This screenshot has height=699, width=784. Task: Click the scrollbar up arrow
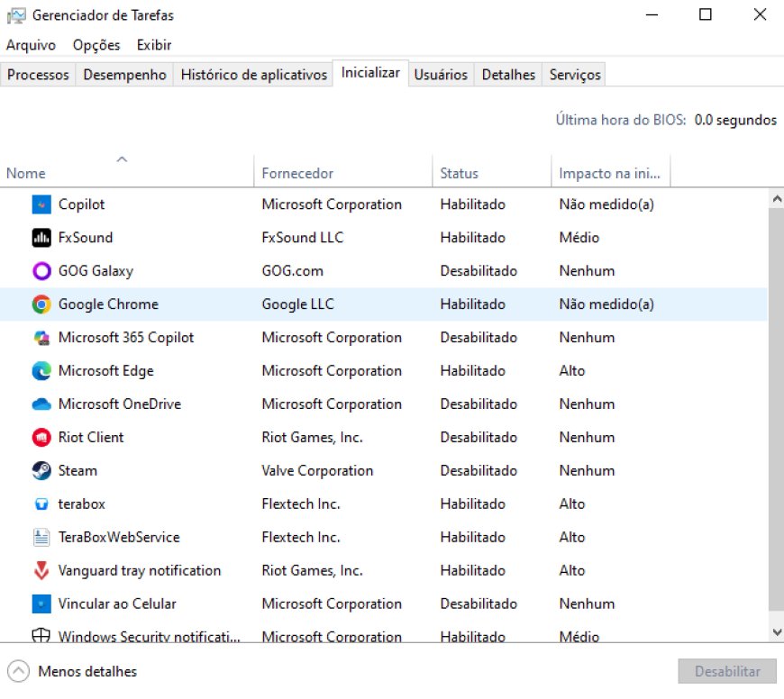coord(777,199)
